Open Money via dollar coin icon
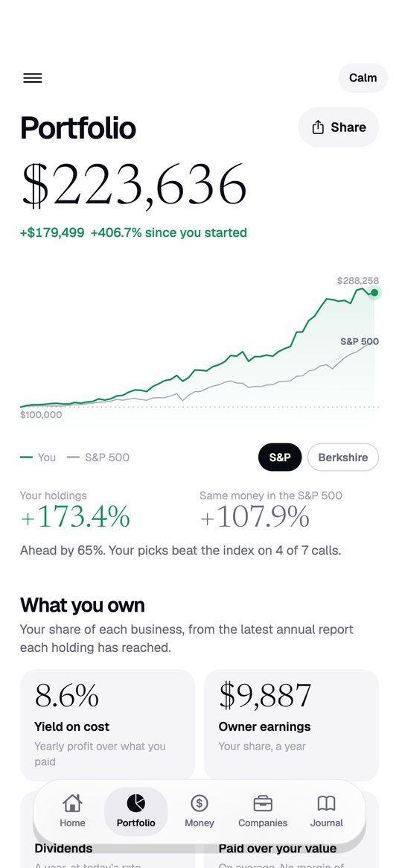The width and height of the screenshot is (399, 868). coord(199,802)
